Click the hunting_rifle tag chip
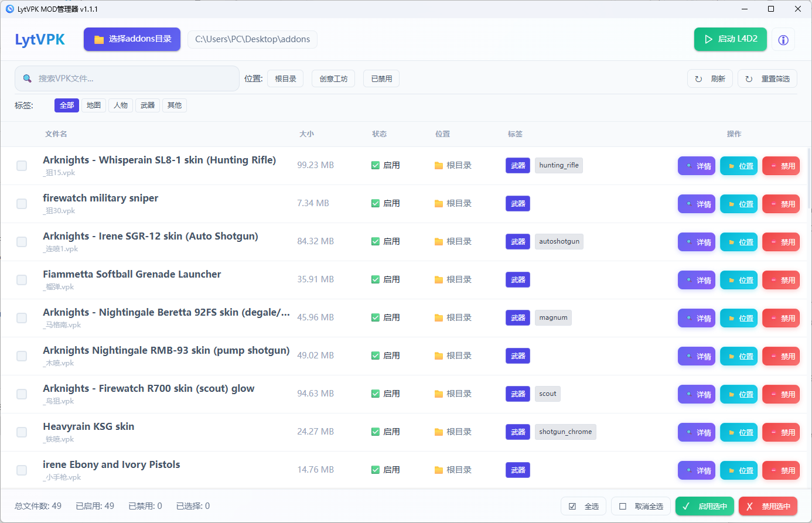The width and height of the screenshot is (812, 523). coord(558,165)
